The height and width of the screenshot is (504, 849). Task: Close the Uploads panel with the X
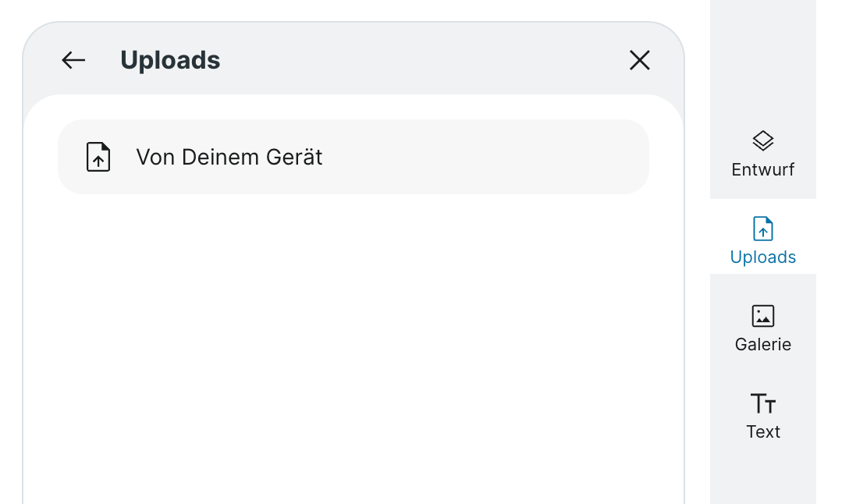pyautogui.click(x=640, y=60)
